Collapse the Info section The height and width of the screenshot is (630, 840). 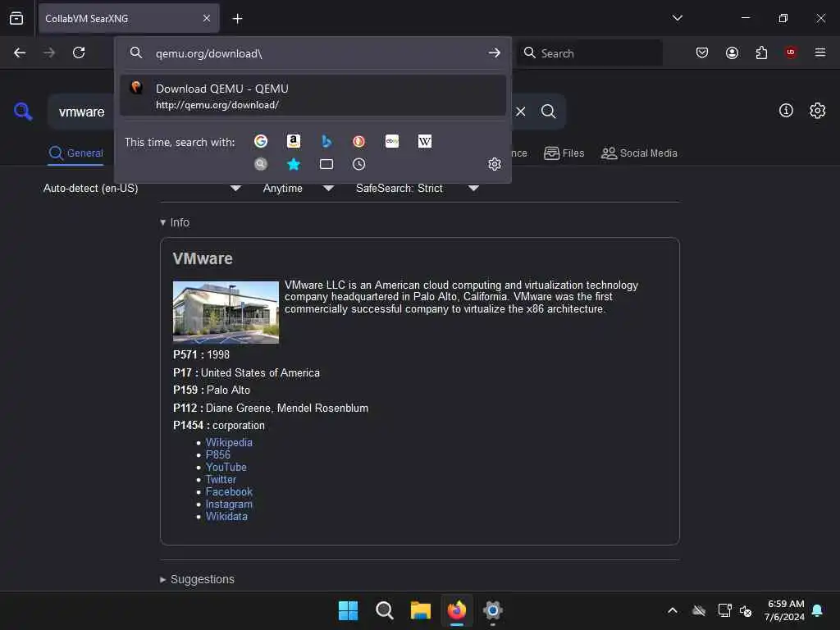[x=175, y=222]
